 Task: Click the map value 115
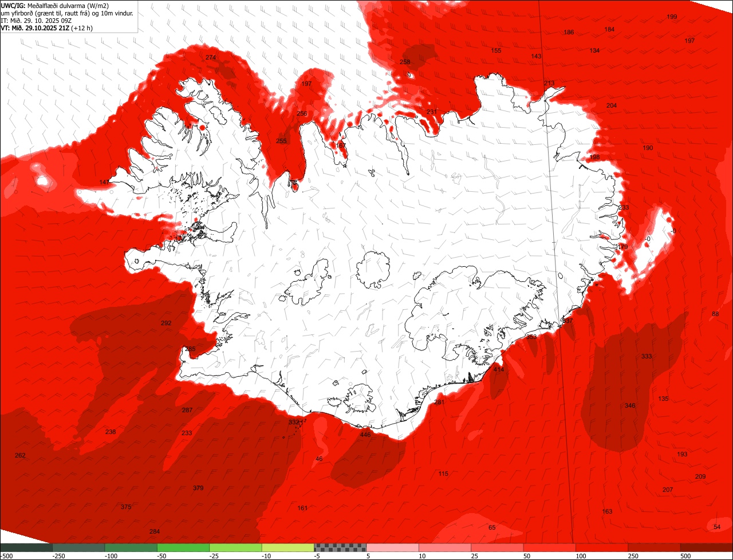coord(443,474)
